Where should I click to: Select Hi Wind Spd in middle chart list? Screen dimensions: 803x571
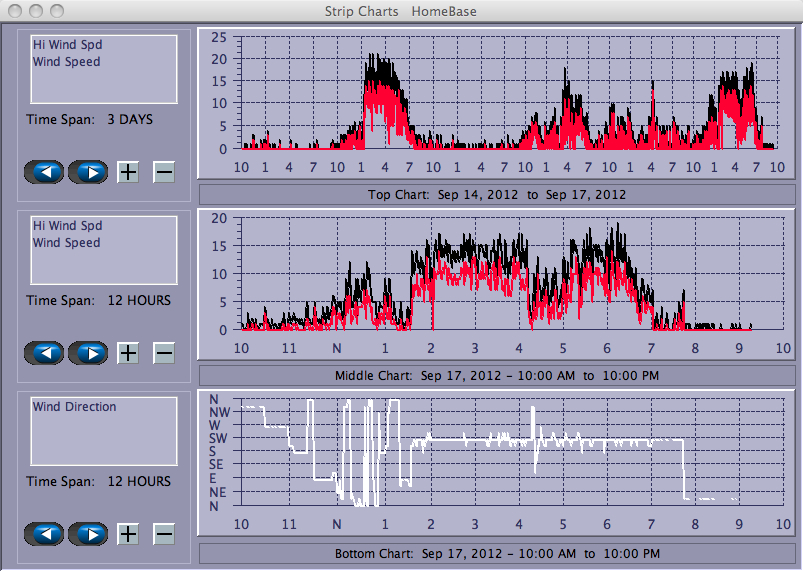pyautogui.click(x=67, y=226)
